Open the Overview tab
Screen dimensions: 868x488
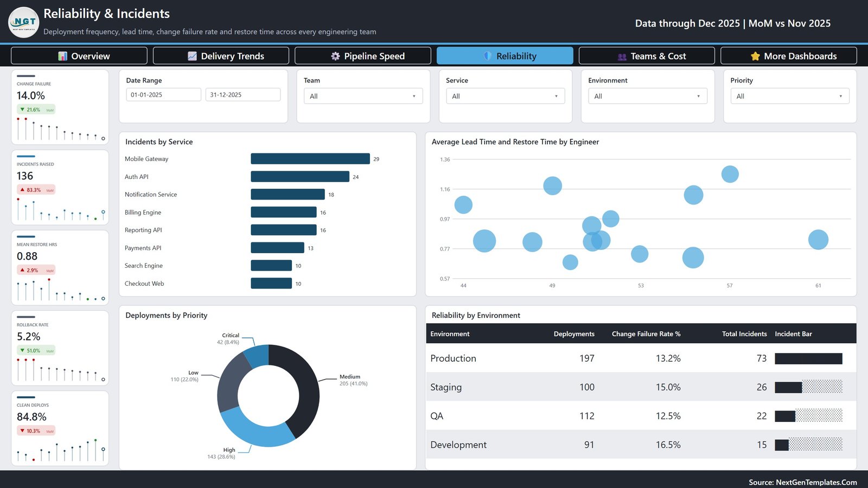tap(79, 56)
